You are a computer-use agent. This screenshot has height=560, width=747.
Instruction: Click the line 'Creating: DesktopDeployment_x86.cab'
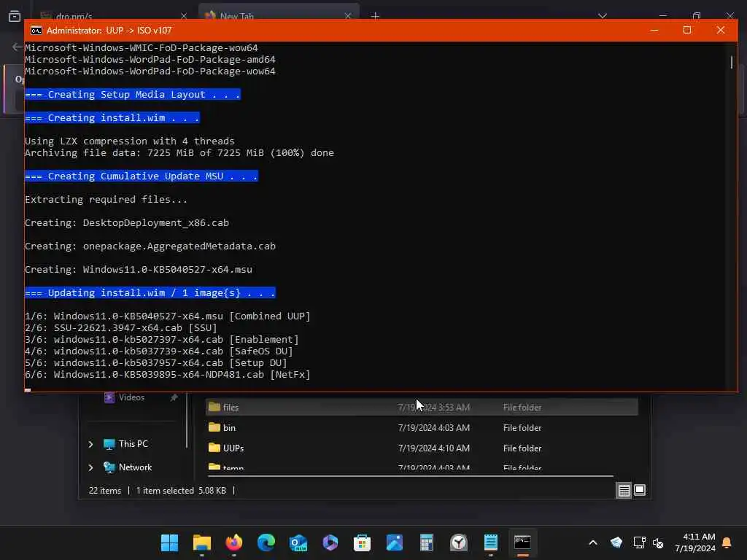pyautogui.click(x=127, y=223)
